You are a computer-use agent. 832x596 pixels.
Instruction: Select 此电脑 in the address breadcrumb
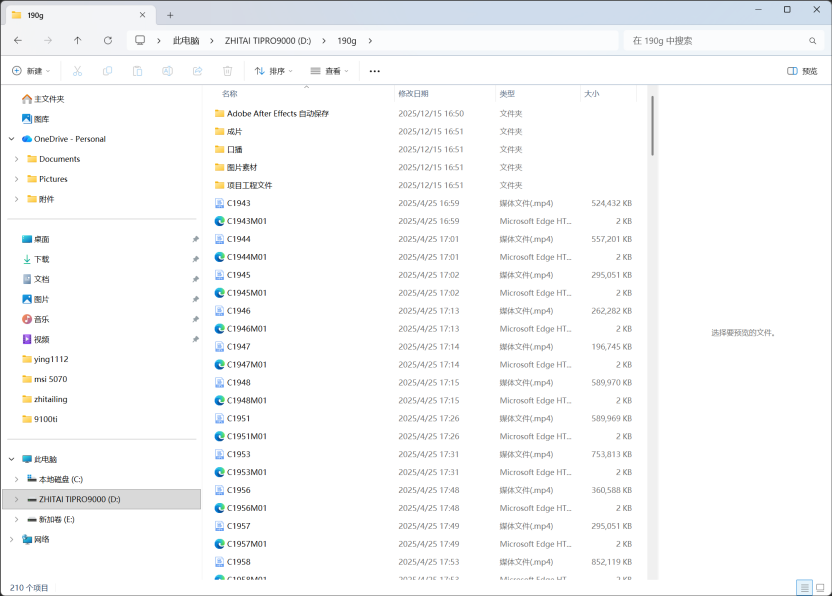click(x=186, y=41)
